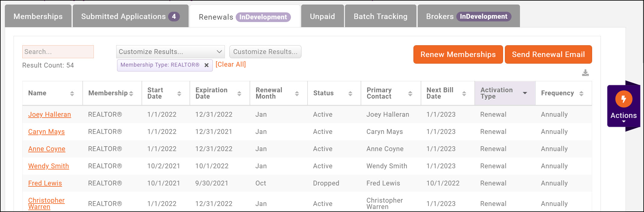Sort by Frequency column
Viewport: 644px width, 212px height.
581,93
